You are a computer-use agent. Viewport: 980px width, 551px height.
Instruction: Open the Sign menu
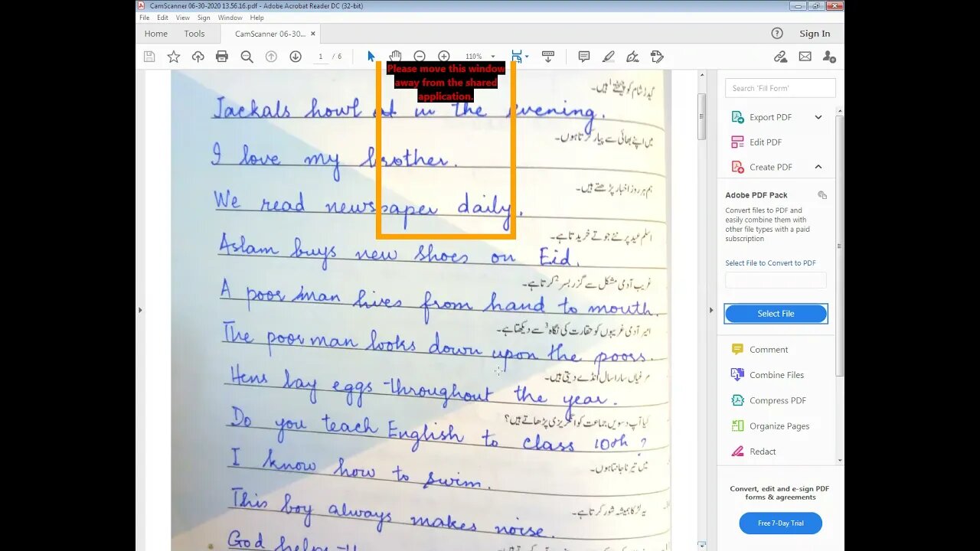click(204, 18)
